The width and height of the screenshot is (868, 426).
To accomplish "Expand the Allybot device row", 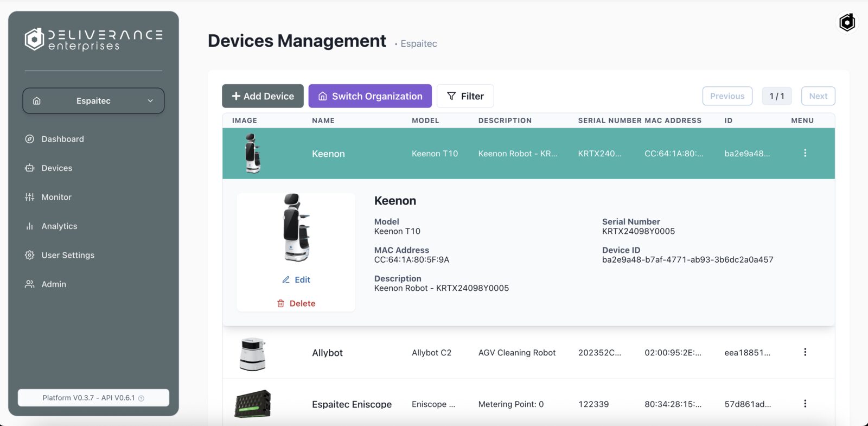I will pyautogui.click(x=327, y=353).
